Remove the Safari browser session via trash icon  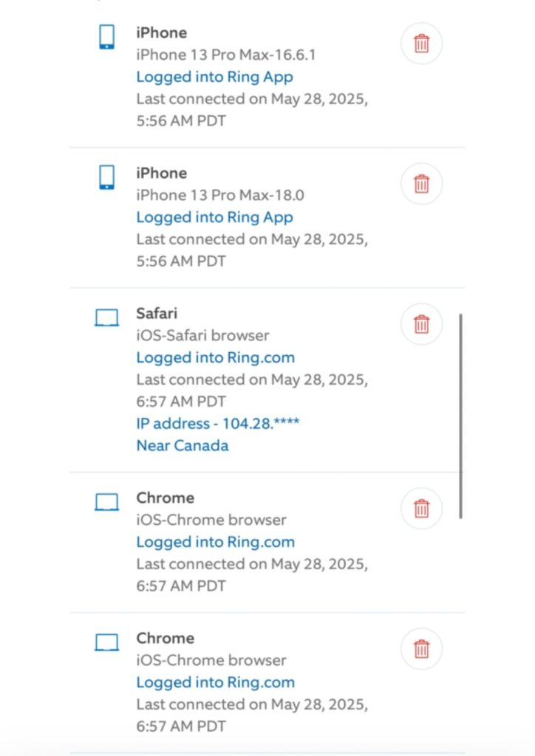click(x=421, y=324)
